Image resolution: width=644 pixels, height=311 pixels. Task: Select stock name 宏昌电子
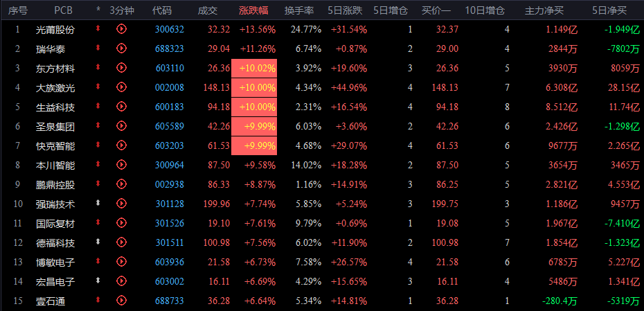point(55,282)
